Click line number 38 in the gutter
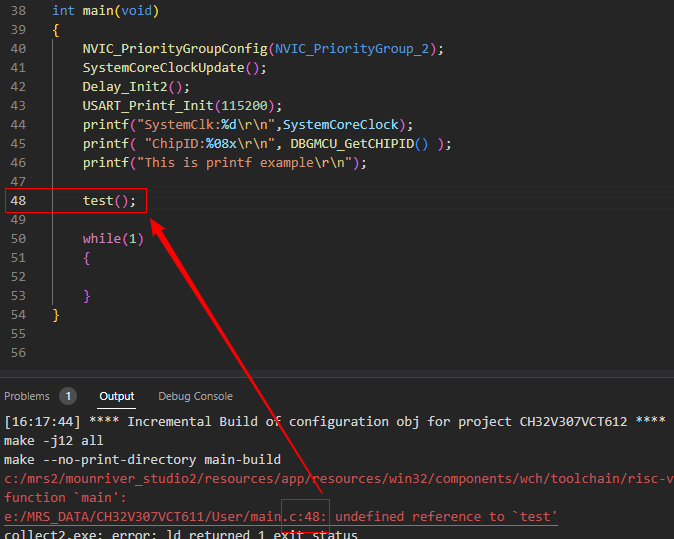 point(18,10)
